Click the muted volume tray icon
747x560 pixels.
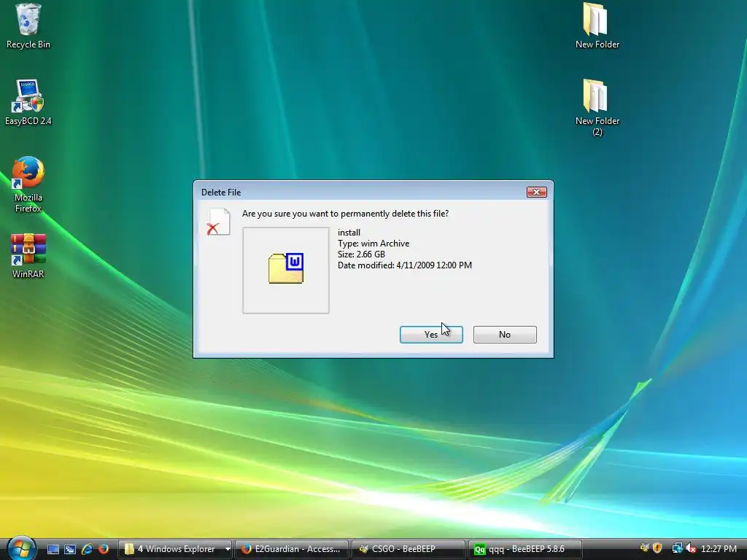pyautogui.click(x=691, y=548)
